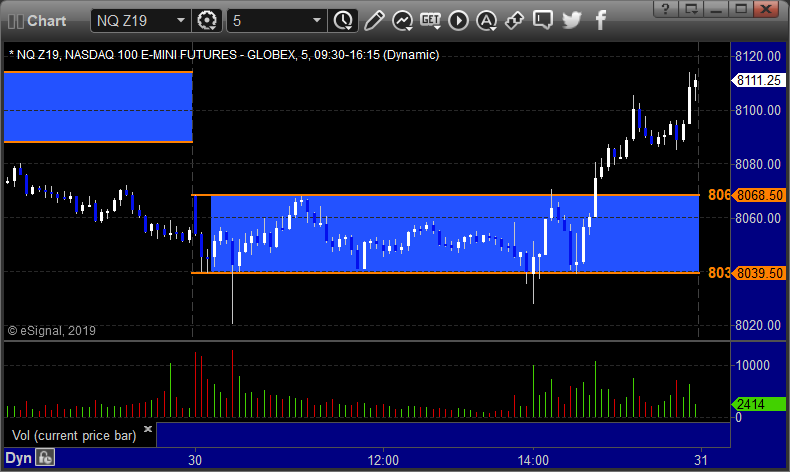Click the 10000 volume axis label
Viewport: 790px width, 472px height.
(x=753, y=365)
